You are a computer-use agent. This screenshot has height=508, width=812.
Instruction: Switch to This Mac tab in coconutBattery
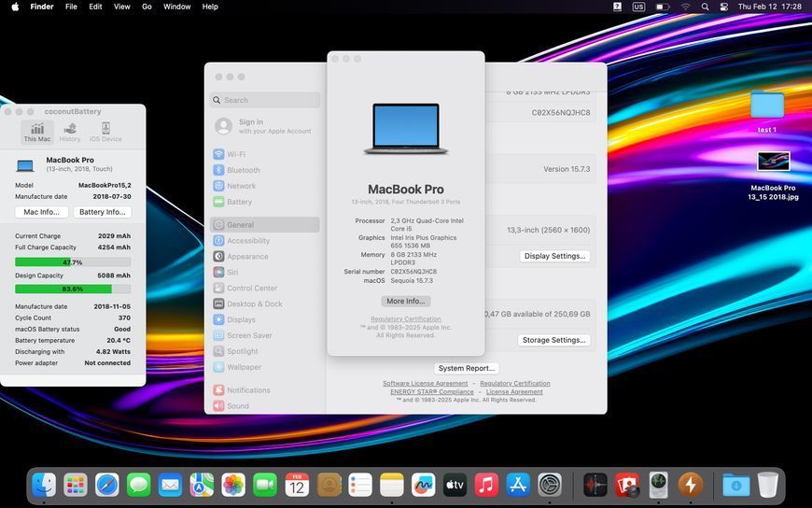37,132
